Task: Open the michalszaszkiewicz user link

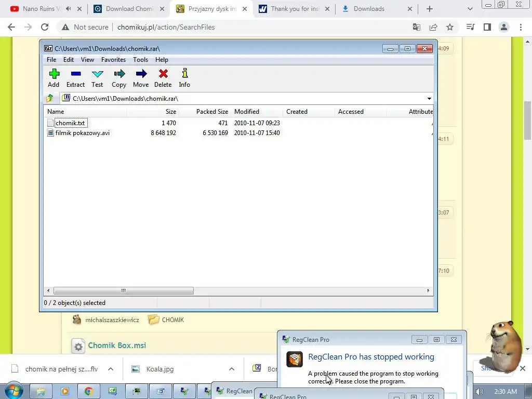Action: pyautogui.click(x=112, y=320)
